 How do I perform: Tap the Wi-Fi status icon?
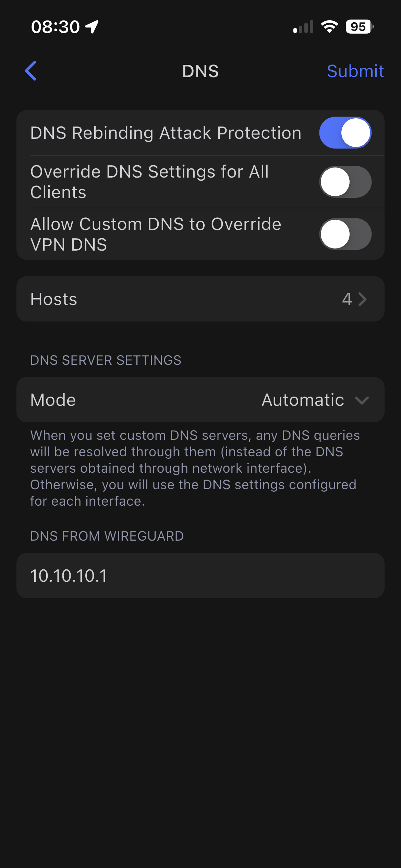tap(329, 27)
